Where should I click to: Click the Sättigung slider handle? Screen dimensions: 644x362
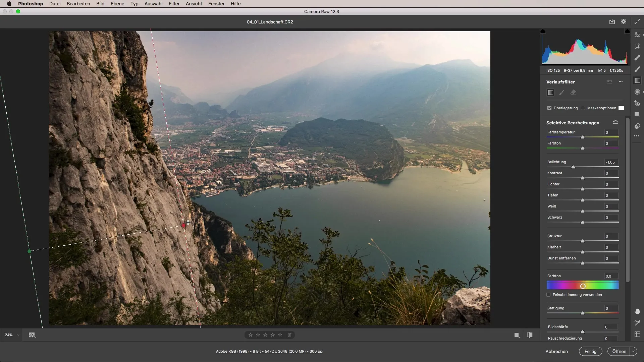coord(583,313)
